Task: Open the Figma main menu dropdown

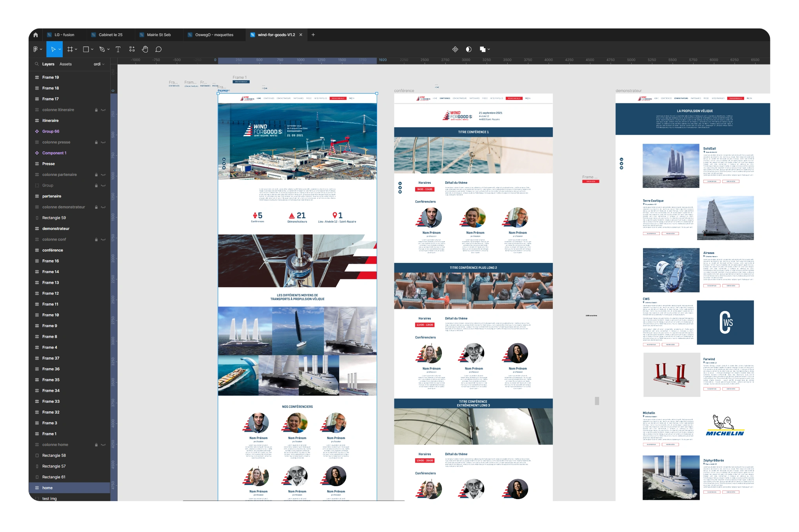Action: pyautogui.click(x=38, y=49)
